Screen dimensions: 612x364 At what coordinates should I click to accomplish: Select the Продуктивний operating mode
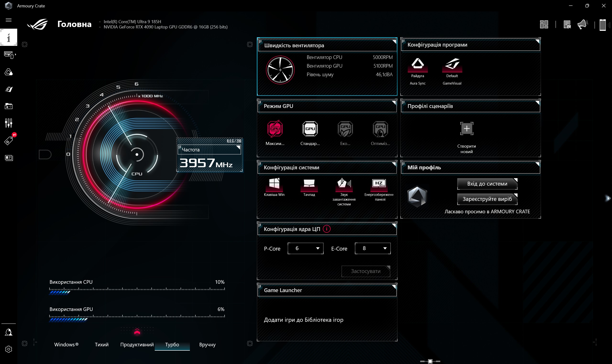tap(137, 344)
